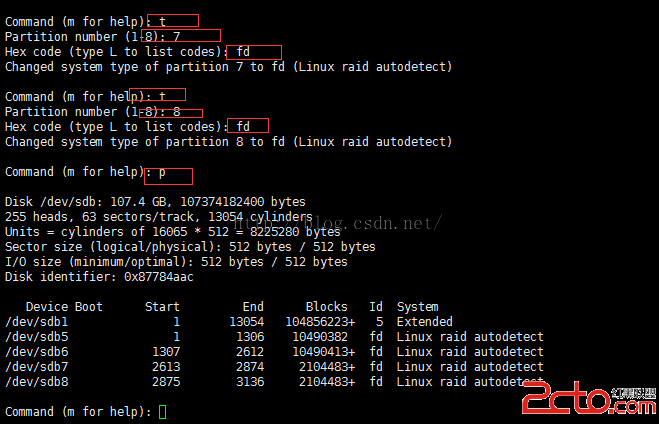Click the green terminal cursor block
The height and width of the screenshot is (424, 659).
pyautogui.click(x=163, y=412)
